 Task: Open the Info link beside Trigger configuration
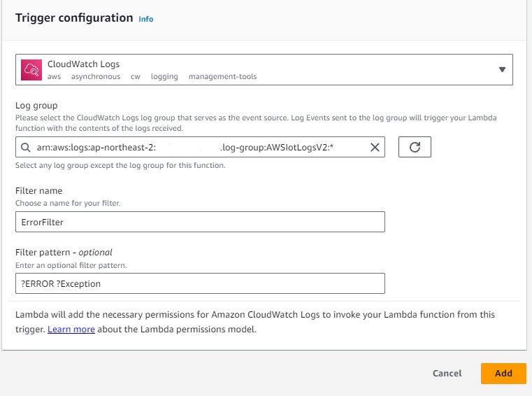[x=146, y=19]
